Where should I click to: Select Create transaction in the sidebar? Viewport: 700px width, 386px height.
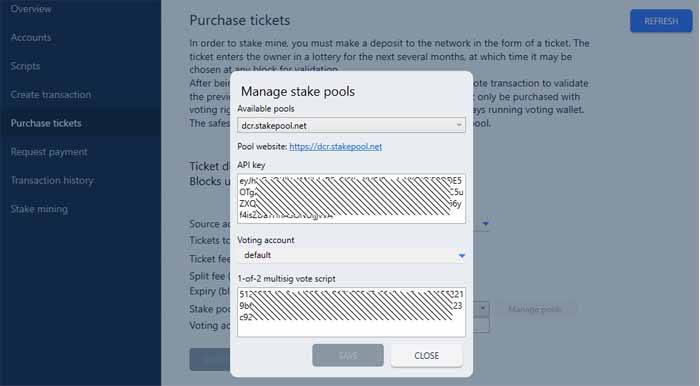51,95
